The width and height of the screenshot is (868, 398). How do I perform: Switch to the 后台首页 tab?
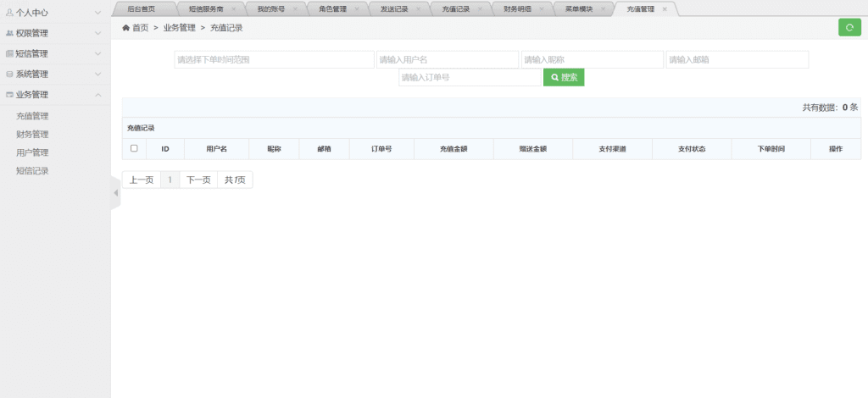tap(142, 9)
